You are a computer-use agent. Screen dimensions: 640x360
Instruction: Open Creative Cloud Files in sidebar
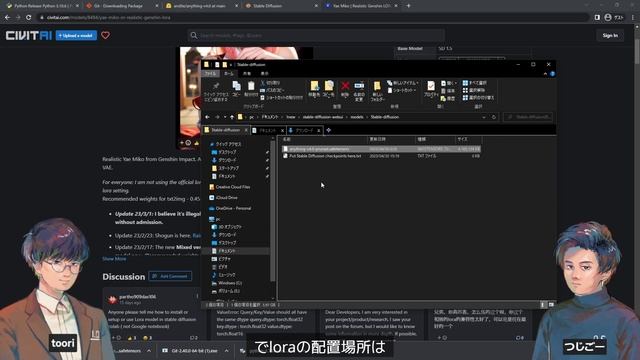tap(229, 187)
